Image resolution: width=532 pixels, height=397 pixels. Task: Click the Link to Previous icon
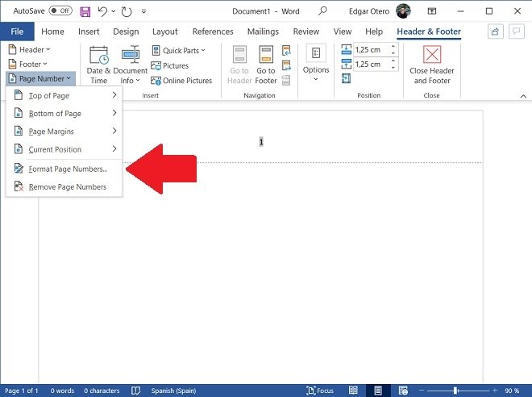pyautogui.click(x=286, y=80)
